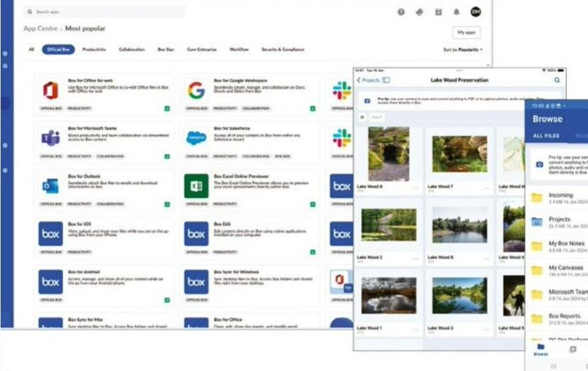Show the Box Sign category
The width and height of the screenshot is (588, 371).
pyautogui.click(x=166, y=49)
